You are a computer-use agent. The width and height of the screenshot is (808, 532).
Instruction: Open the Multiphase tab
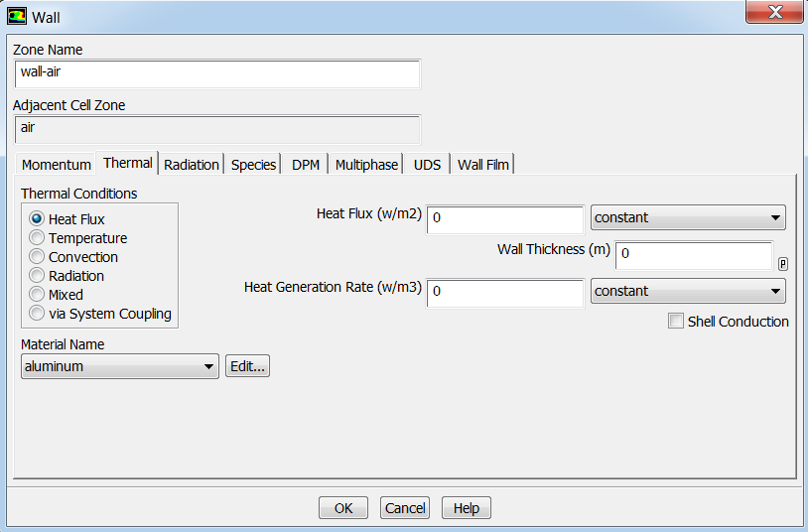pyautogui.click(x=366, y=165)
